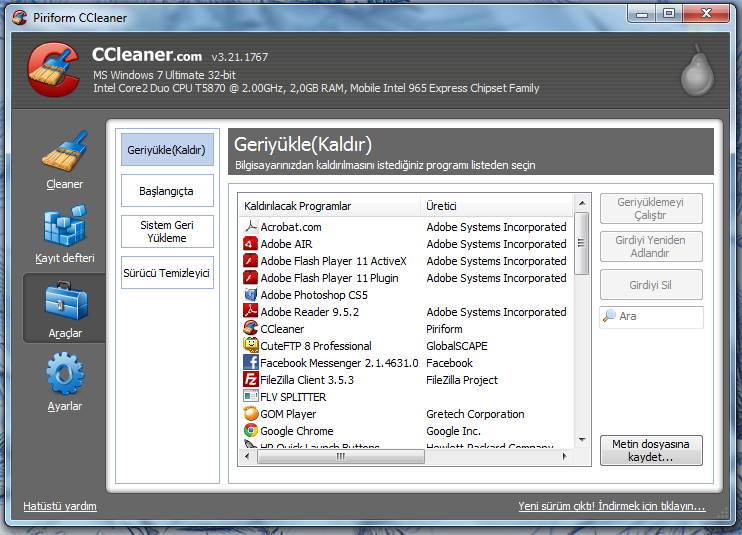742x535 pixels.
Task: Click the Facebook Messenger icon
Action: [x=250, y=362]
